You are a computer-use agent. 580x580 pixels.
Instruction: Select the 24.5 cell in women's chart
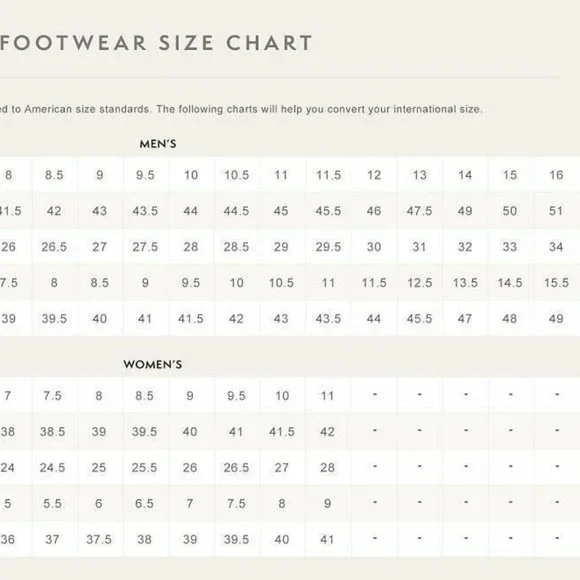coord(53,467)
